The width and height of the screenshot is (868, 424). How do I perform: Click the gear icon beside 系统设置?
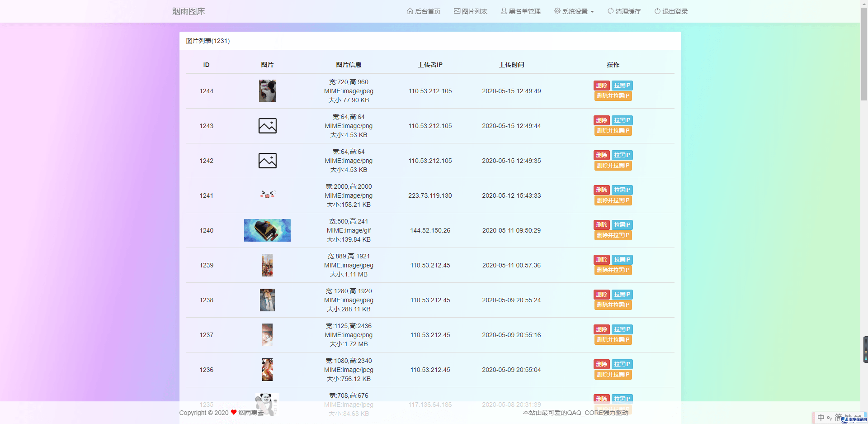[557, 11]
